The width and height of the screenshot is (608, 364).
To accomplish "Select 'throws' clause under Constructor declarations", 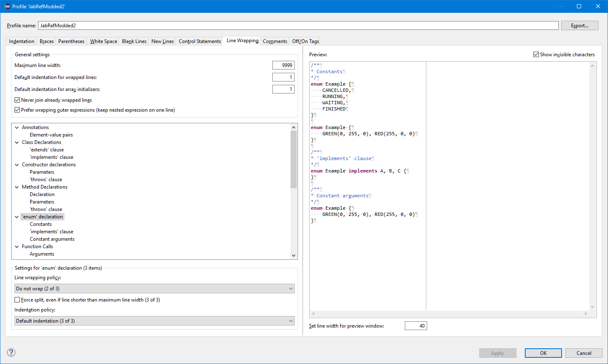I will point(46,180).
